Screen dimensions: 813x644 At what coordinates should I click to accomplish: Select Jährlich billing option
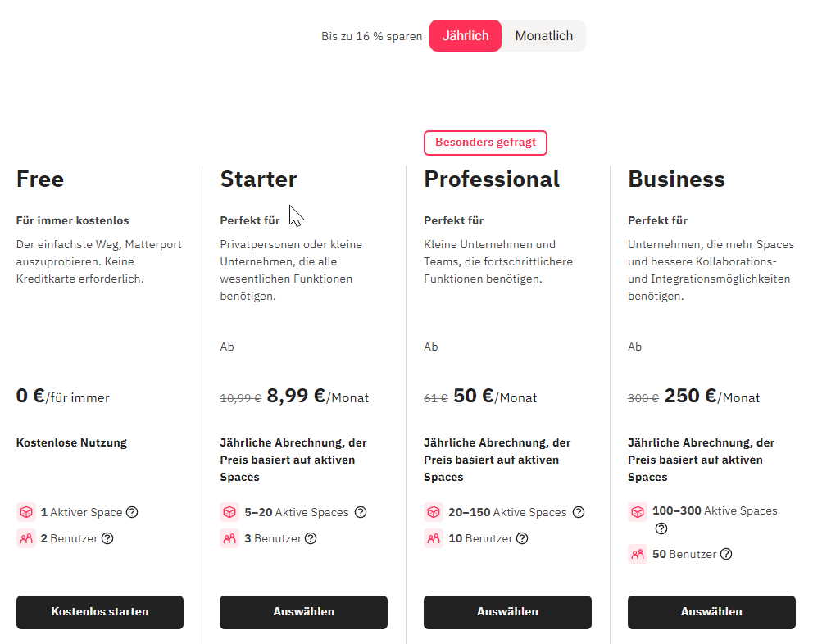[466, 36]
